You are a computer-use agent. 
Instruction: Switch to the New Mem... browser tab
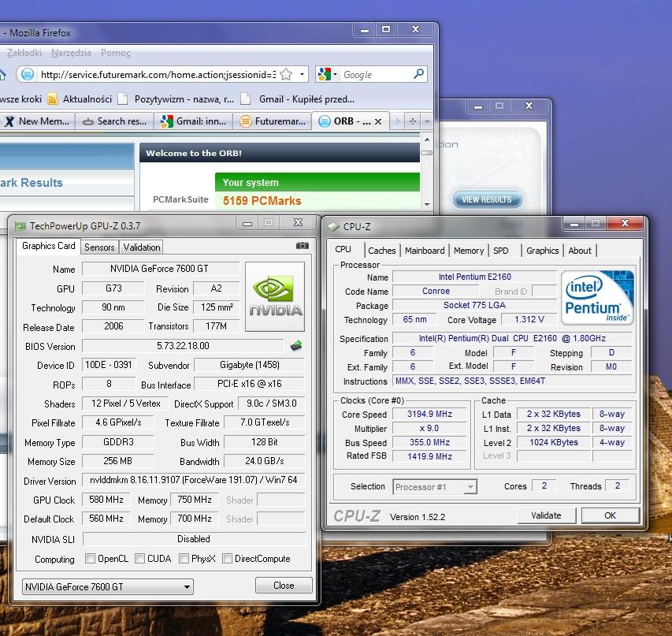pos(37,121)
